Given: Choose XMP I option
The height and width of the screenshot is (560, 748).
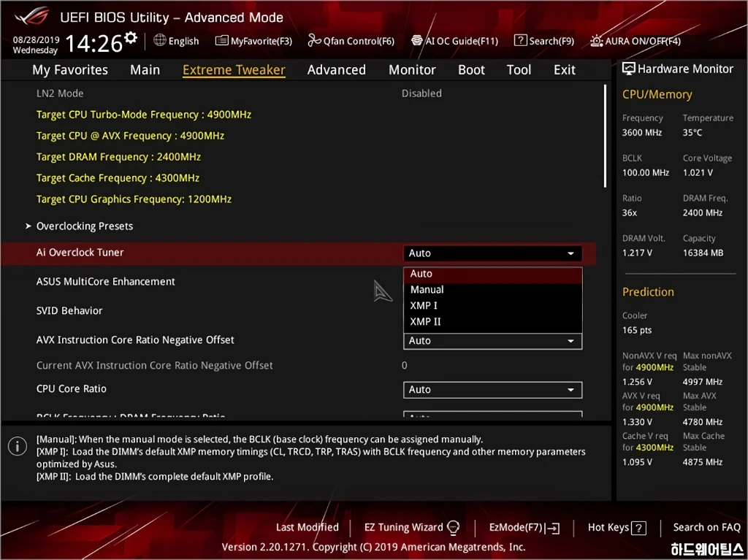Looking at the screenshot, I should point(493,305).
